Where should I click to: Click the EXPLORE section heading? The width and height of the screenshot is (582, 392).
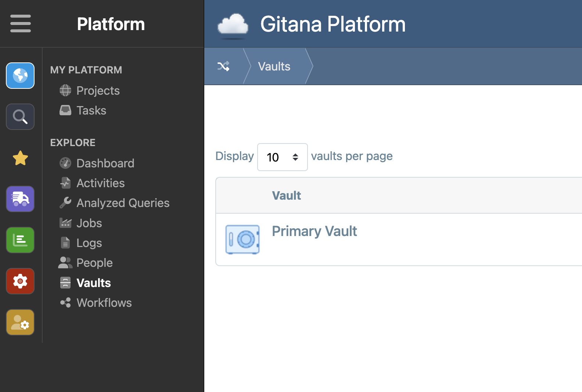pyautogui.click(x=73, y=142)
